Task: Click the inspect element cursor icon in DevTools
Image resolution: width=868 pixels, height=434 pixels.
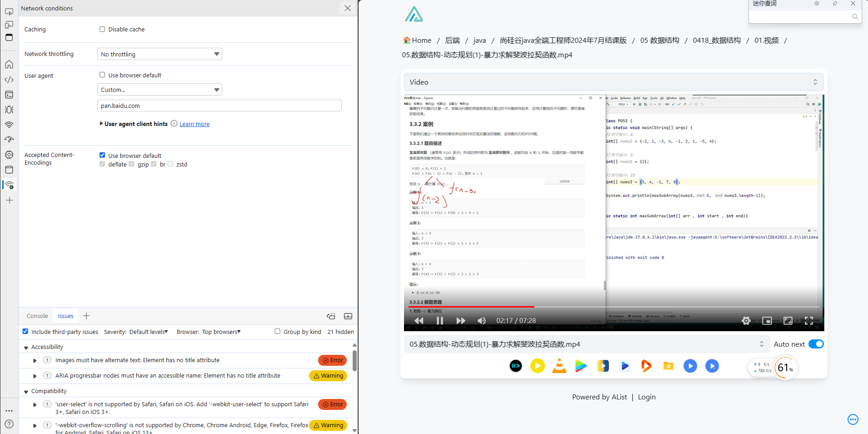Action: (9, 12)
